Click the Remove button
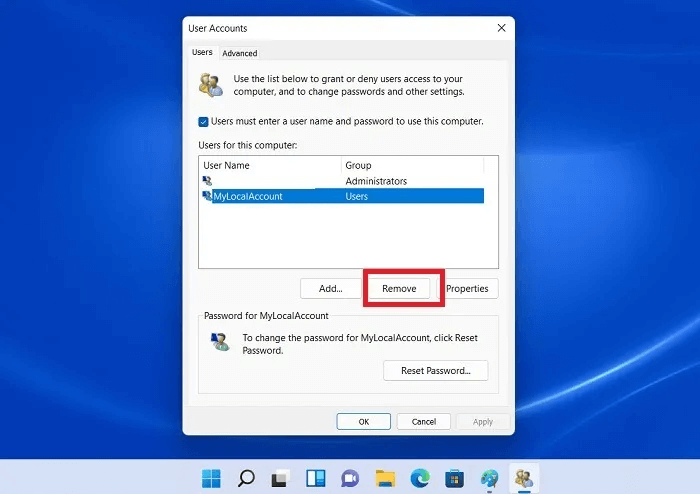The width and height of the screenshot is (700, 494). coord(399,288)
